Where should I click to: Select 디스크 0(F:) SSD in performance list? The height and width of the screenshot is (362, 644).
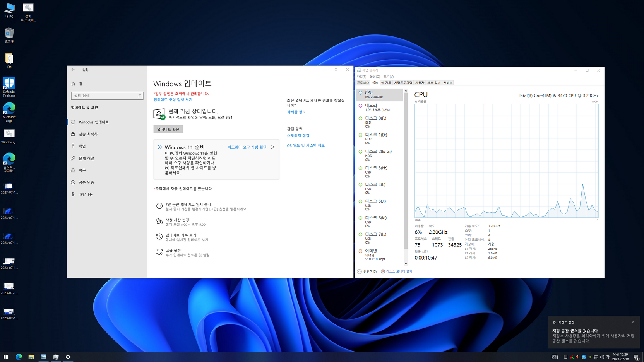(379, 122)
